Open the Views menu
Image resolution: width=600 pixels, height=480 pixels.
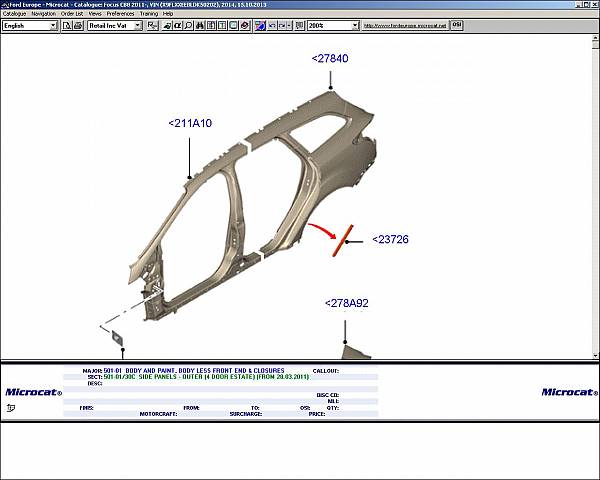[95, 14]
